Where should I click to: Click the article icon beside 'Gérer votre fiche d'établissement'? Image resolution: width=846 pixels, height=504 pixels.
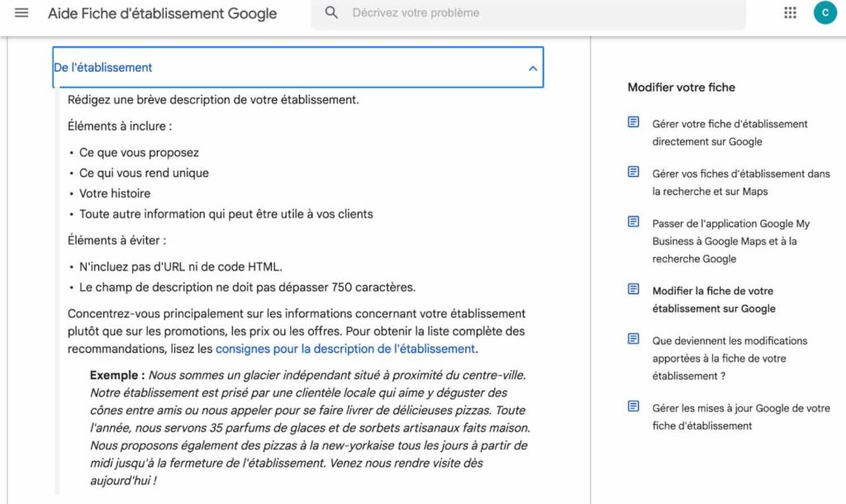point(632,124)
